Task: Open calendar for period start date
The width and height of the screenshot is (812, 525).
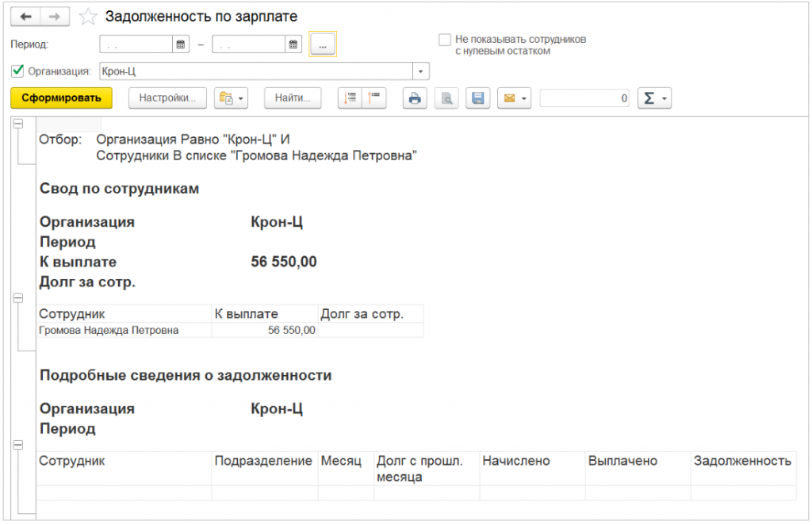Action: point(181,45)
